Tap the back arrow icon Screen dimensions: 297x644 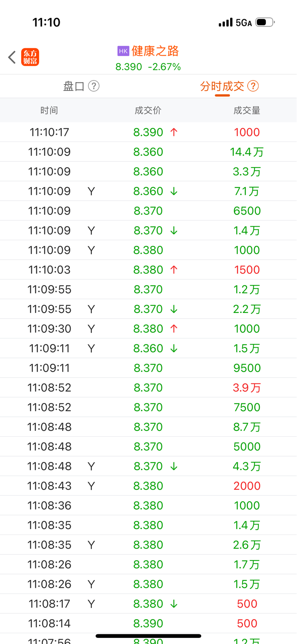[12, 57]
